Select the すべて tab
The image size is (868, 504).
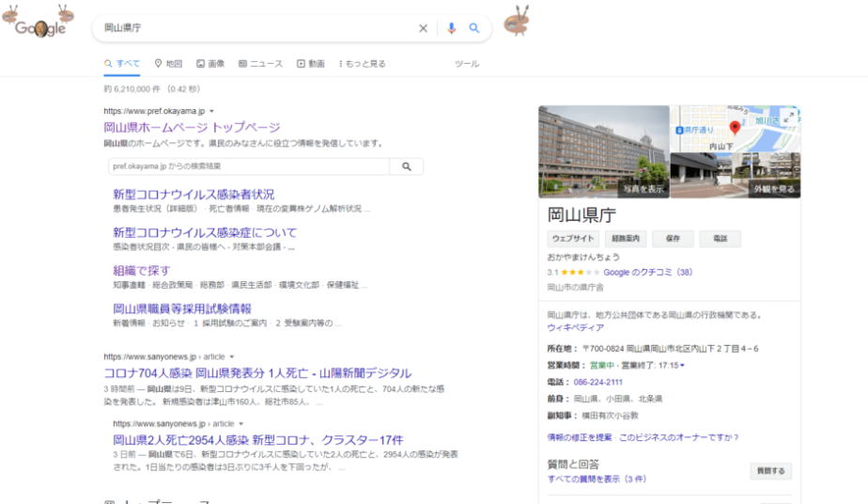(x=122, y=64)
